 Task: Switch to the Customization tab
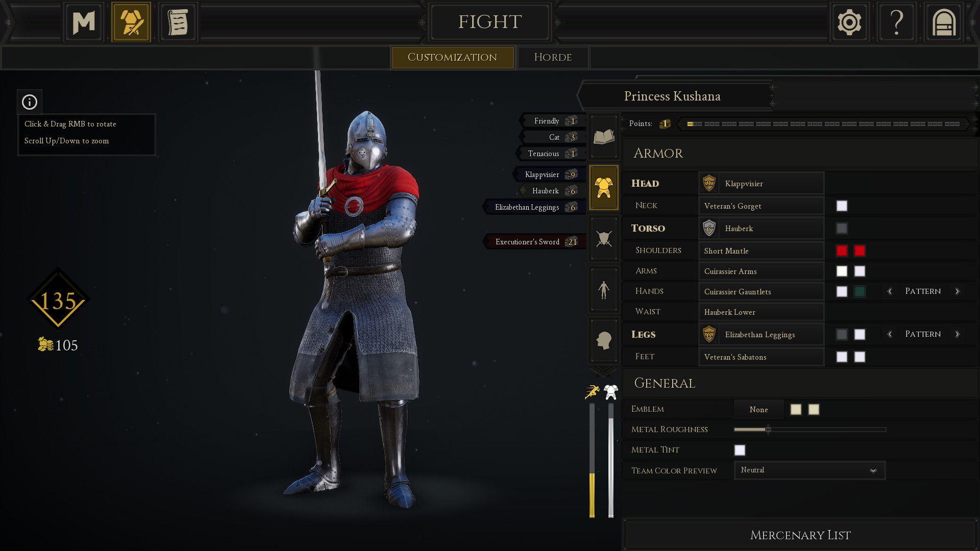pyautogui.click(x=452, y=57)
